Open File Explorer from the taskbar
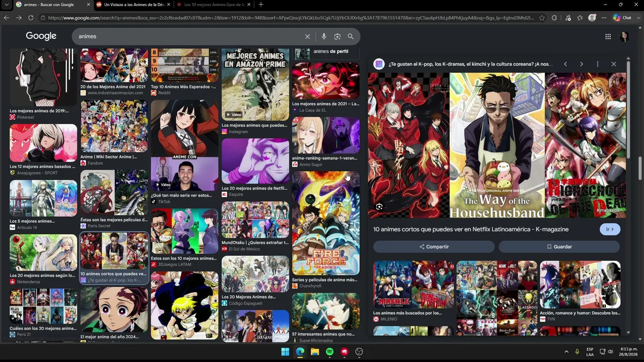Viewport: 644px width, 362px height. click(315, 351)
